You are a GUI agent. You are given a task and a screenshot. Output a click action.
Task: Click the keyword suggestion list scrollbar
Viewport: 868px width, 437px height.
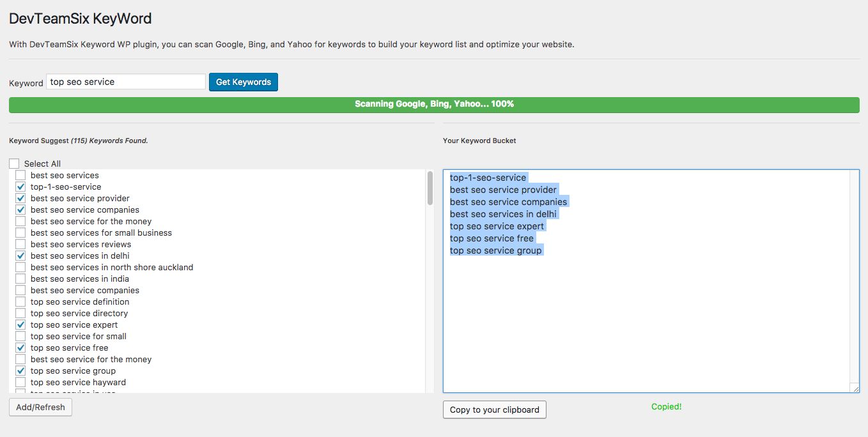430,188
